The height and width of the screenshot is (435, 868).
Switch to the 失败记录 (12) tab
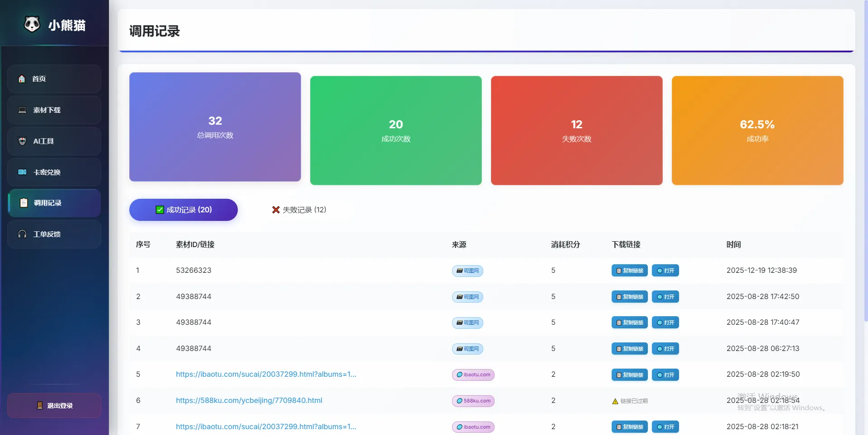299,210
